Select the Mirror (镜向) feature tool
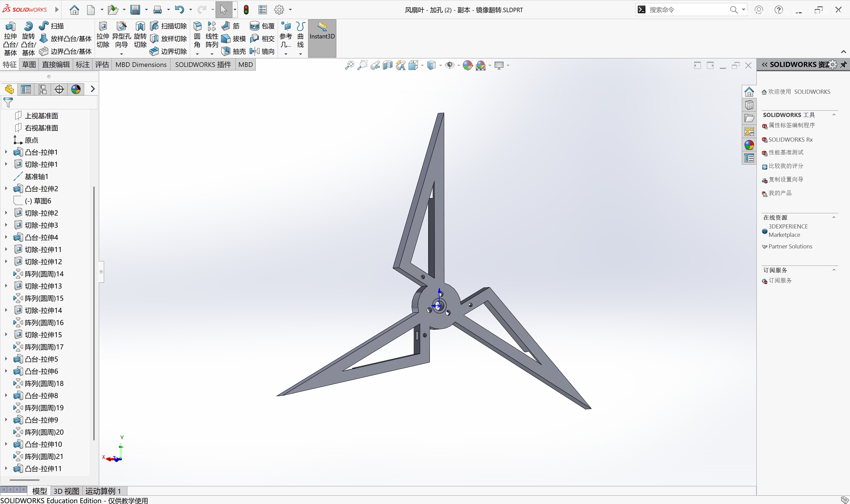Screen dimensions: 850x504 click(262, 51)
